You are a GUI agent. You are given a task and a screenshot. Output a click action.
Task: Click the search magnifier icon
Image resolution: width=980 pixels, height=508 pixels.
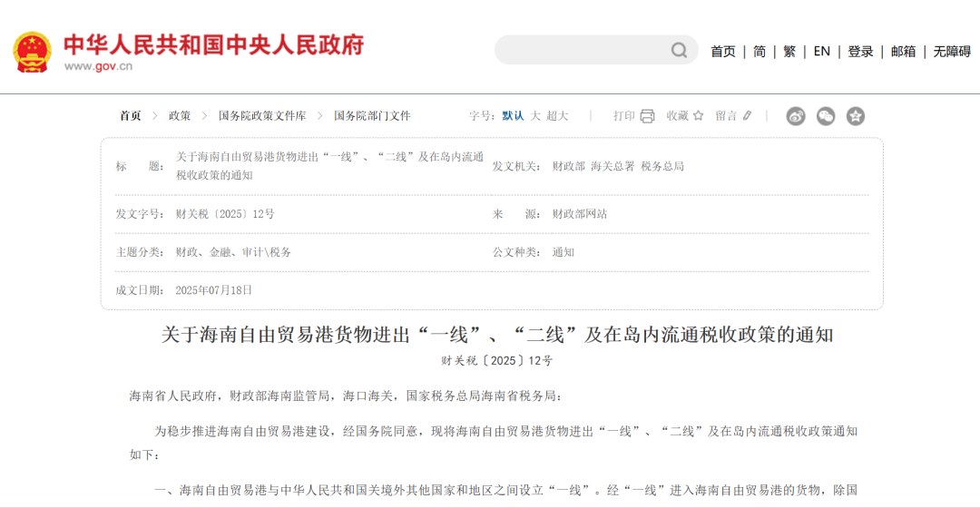click(x=679, y=50)
